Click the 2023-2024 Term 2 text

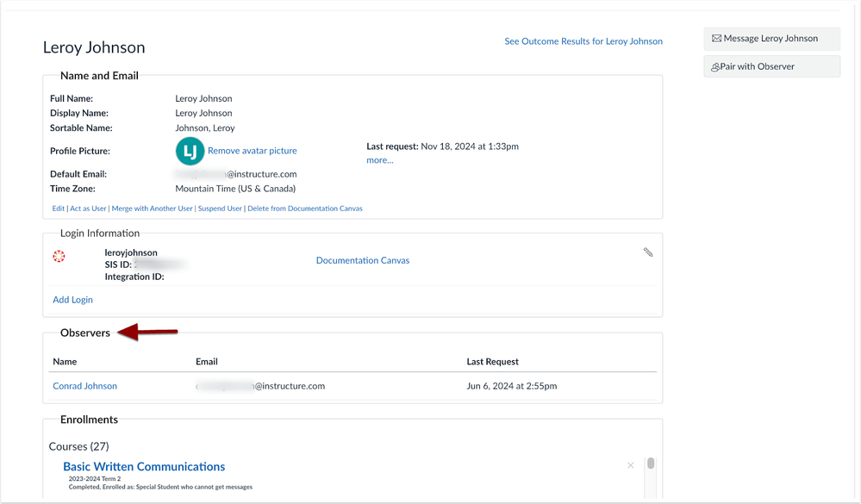(95, 479)
